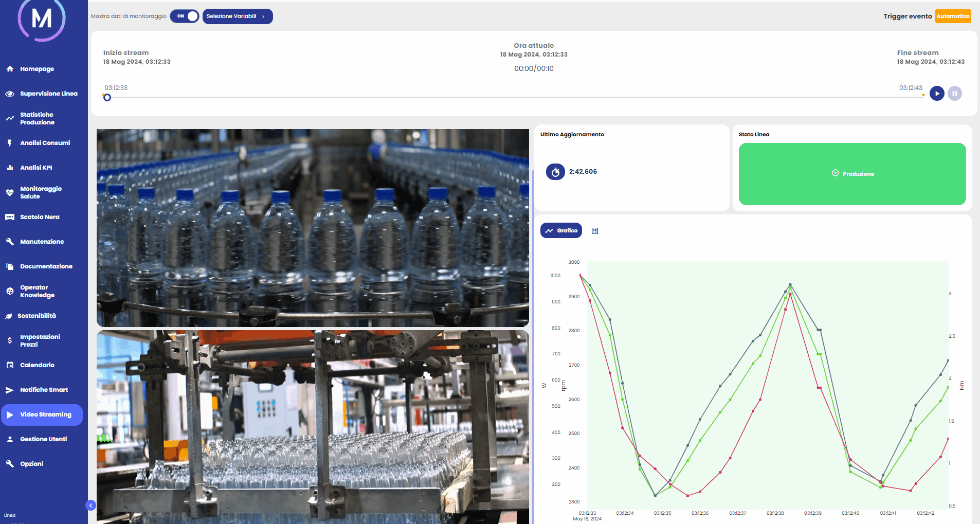980x524 pixels.
Task: Open Selezione Variabili selector
Action: tap(238, 16)
